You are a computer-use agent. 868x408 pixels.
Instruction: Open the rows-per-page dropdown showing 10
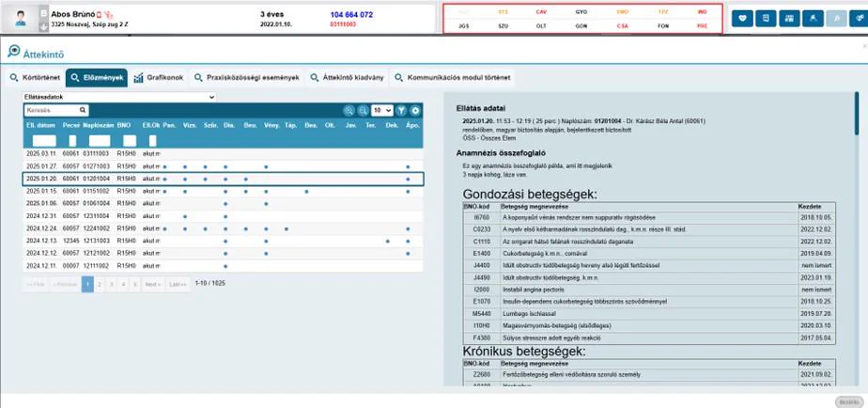(x=382, y=110)
